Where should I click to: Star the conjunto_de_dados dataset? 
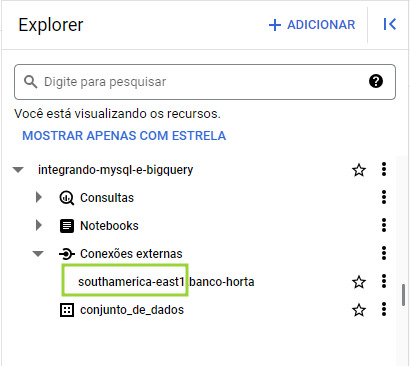coord(359,310)
